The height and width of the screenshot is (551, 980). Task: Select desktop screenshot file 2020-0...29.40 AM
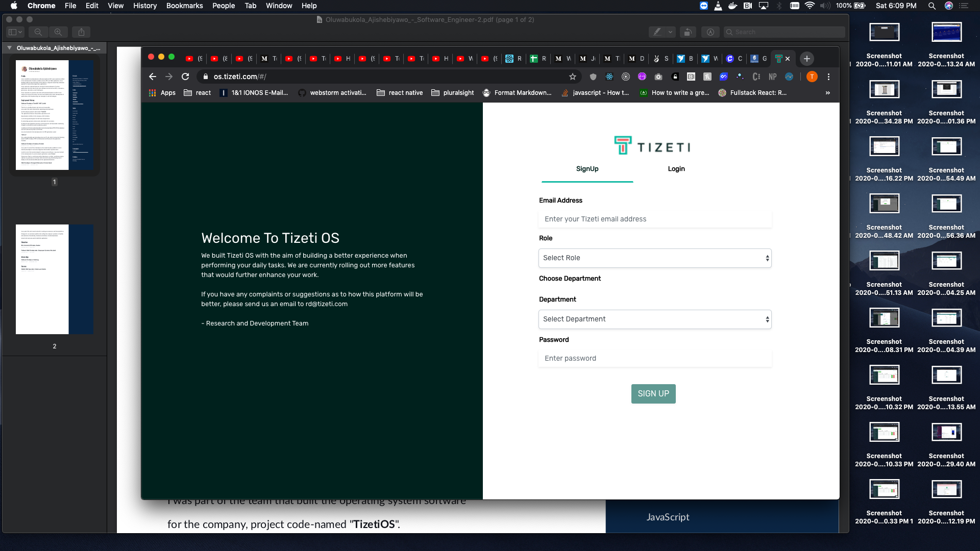946,445
